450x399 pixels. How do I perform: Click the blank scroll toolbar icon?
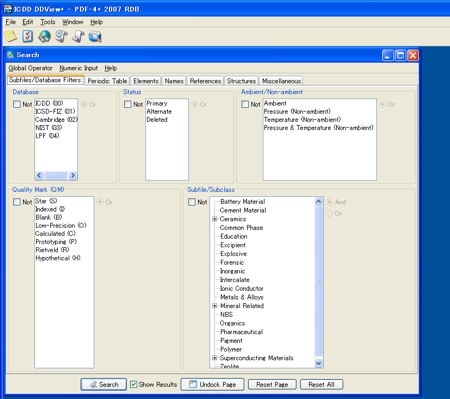78,36
